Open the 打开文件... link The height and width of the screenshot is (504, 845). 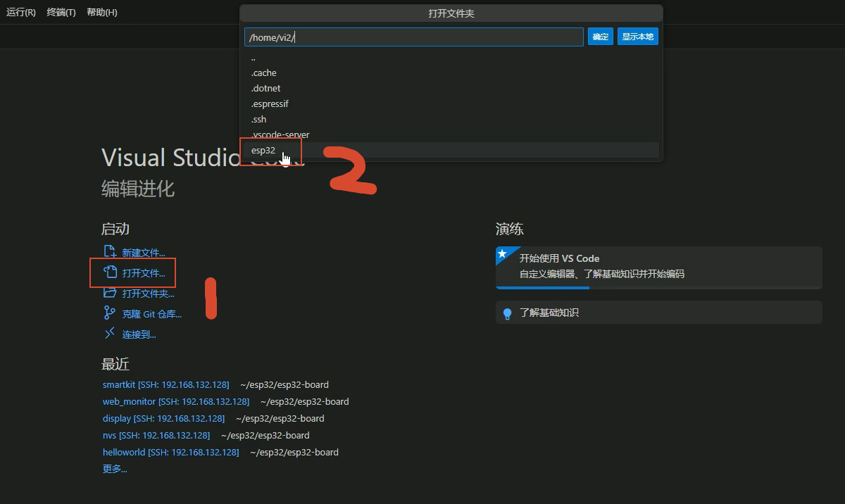tap(144, 273)
